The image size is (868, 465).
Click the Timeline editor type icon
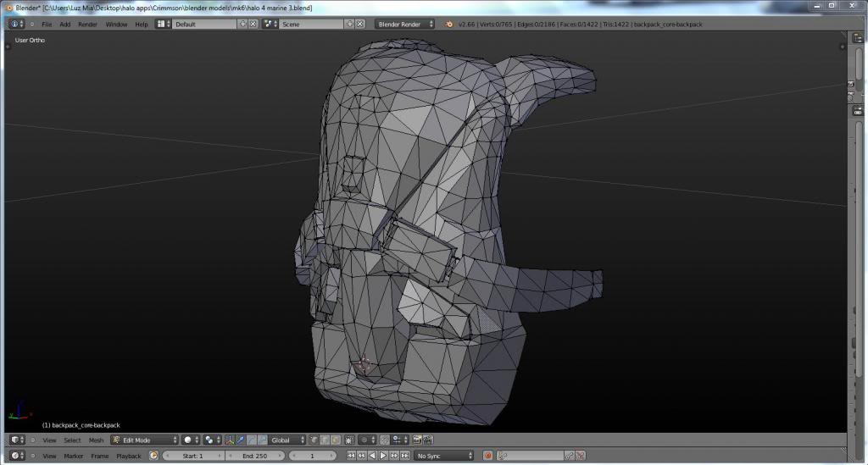(x=17, y=456)
